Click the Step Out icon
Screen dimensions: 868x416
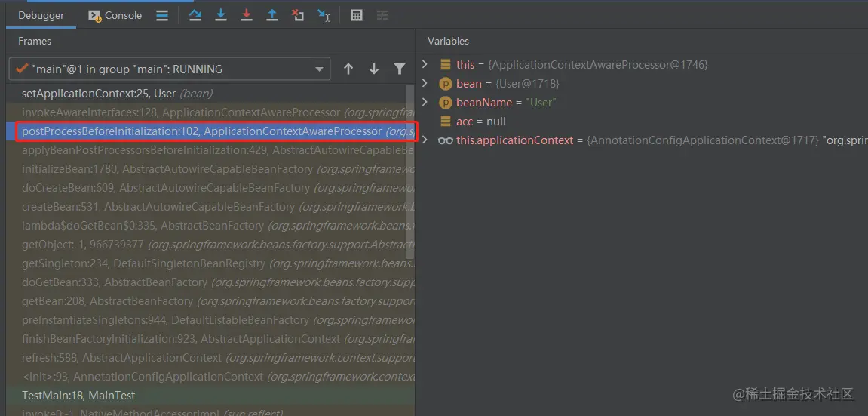(271, 16)
